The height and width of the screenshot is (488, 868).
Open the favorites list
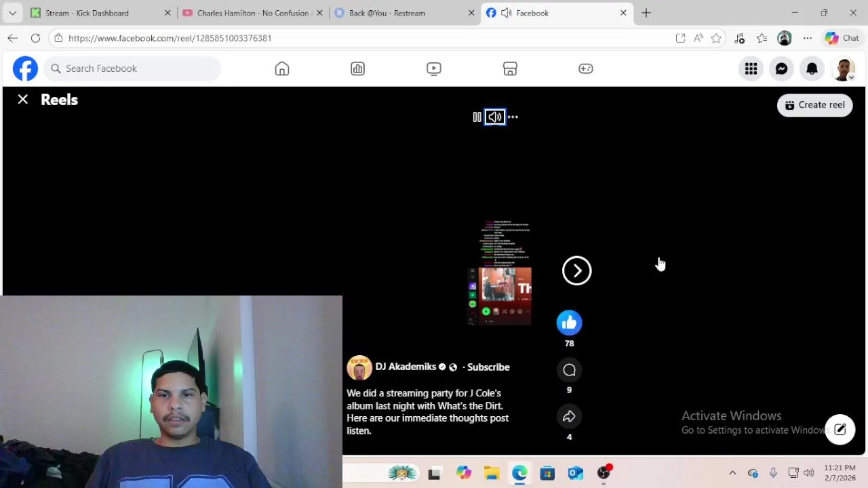pyautogui.click(x=762, y=38)
